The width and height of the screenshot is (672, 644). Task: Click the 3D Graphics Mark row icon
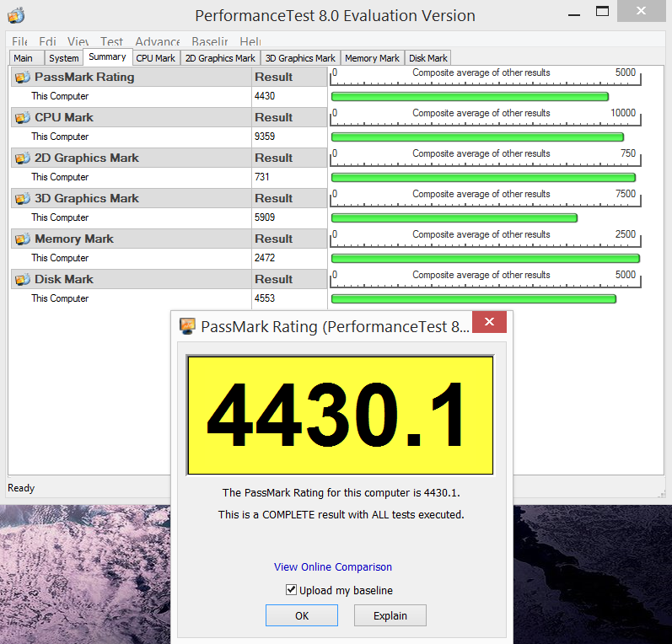(22, 198)
